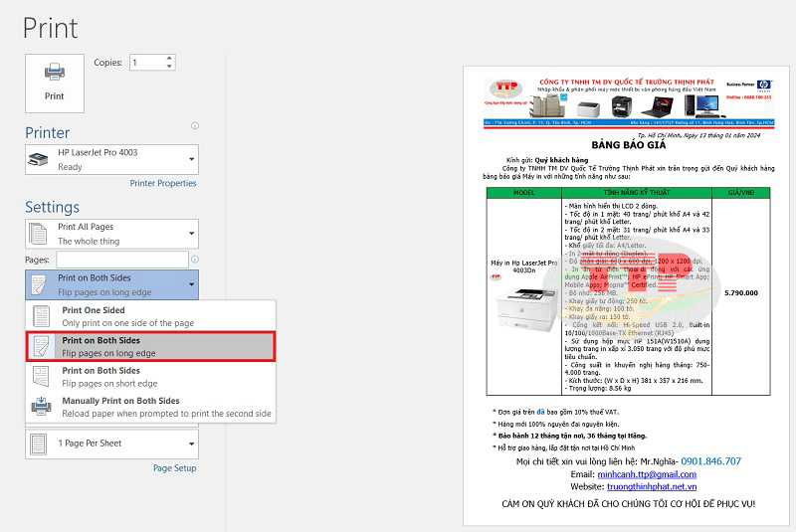Increase copies with the up stepper arrow
The image size is (796, 532).
point(169,59)
